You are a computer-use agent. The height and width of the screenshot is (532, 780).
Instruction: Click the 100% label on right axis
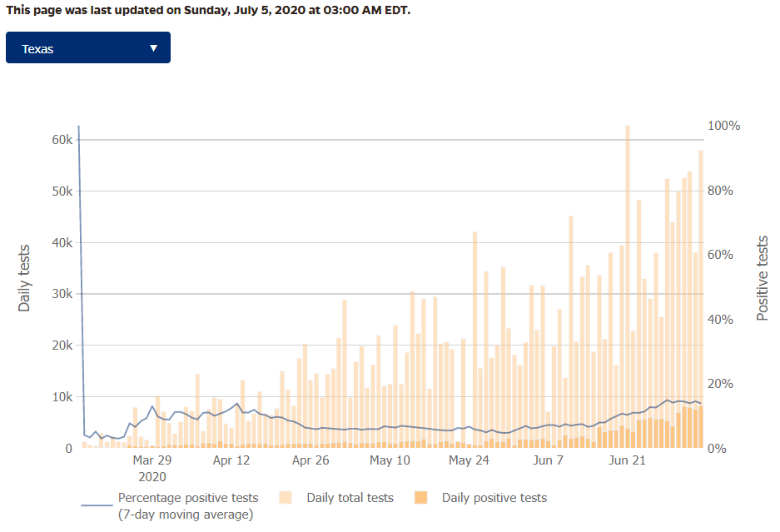[723, 126]
